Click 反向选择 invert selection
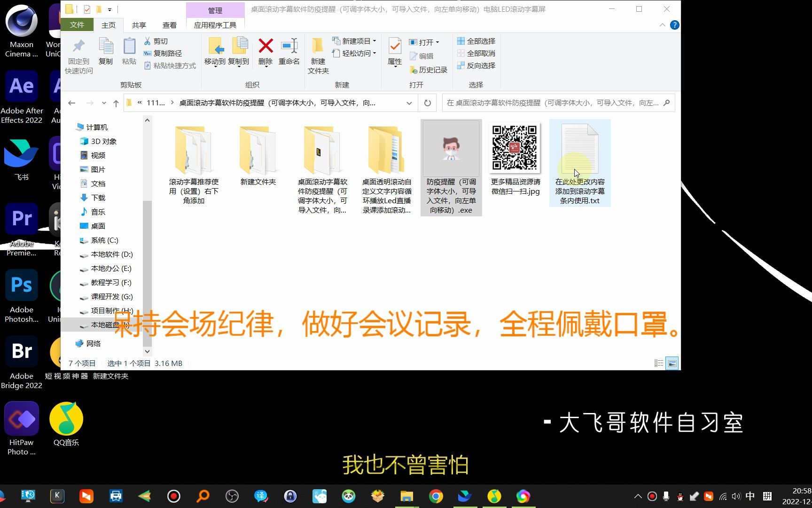The image size is (812, 508). point(476,66)
